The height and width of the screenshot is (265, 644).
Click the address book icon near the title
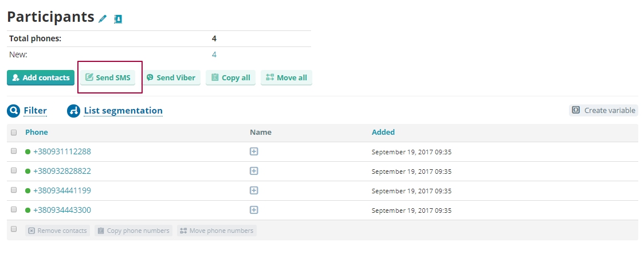[118, 18]
